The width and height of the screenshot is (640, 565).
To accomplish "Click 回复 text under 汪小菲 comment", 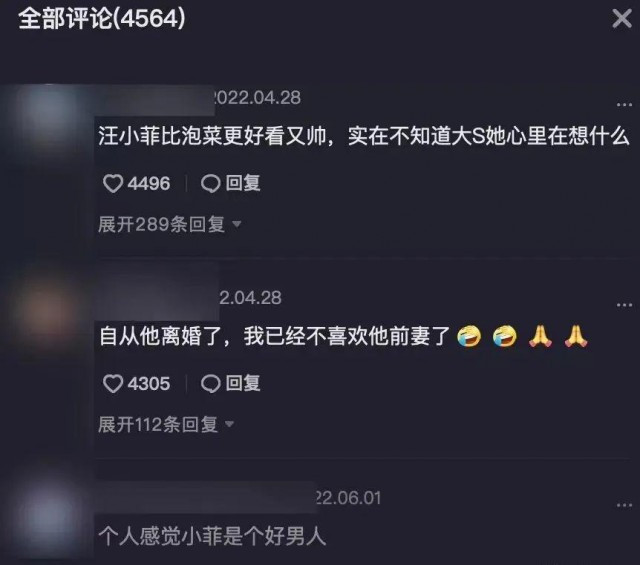I will point(243,183).
